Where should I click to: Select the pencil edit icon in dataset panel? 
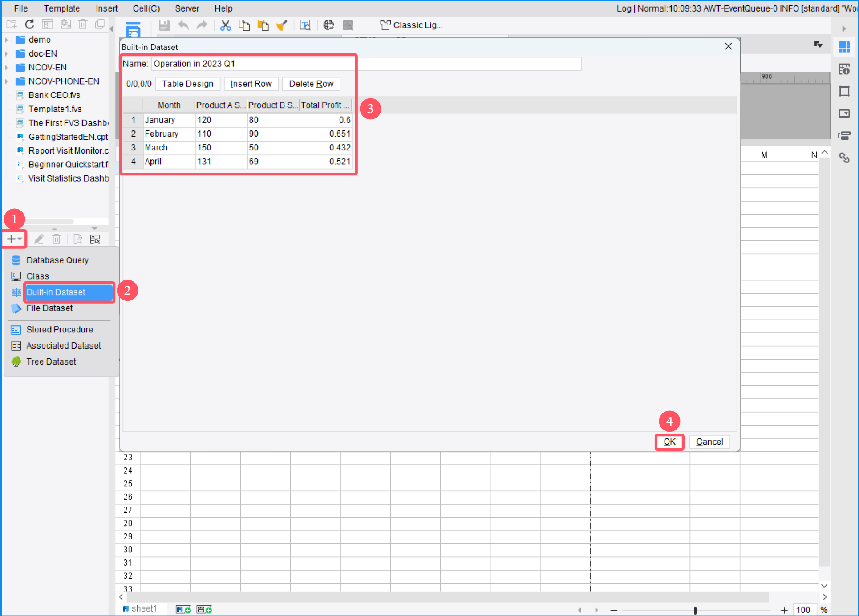39,239
